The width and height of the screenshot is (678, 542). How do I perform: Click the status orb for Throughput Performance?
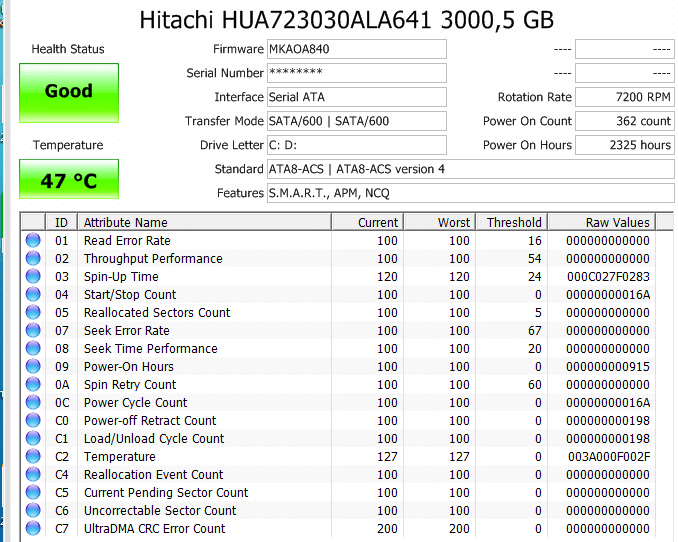click(x=33, y=258)
